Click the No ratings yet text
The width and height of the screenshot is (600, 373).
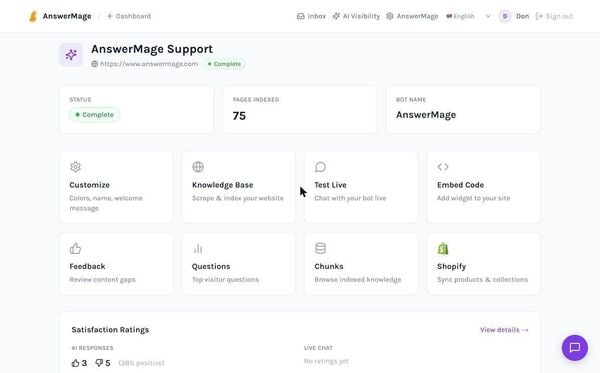coord(326,361)
